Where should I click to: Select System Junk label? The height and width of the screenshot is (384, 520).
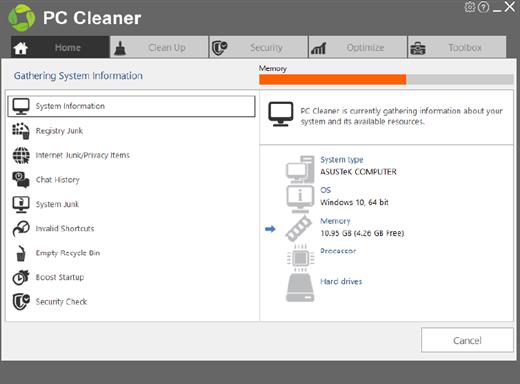[57, 204]
